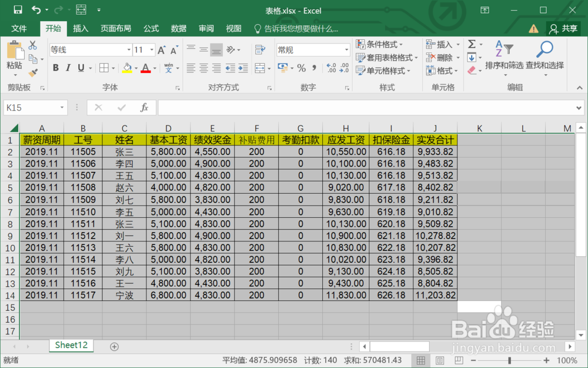Click the Copy icon in clipboard group

tap(33, 59)
